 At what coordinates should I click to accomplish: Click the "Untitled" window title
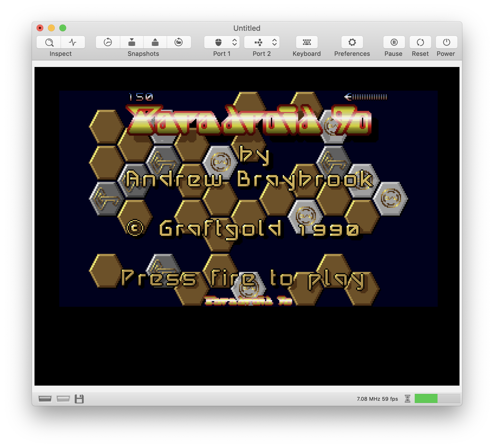click(x=247, y=28)
